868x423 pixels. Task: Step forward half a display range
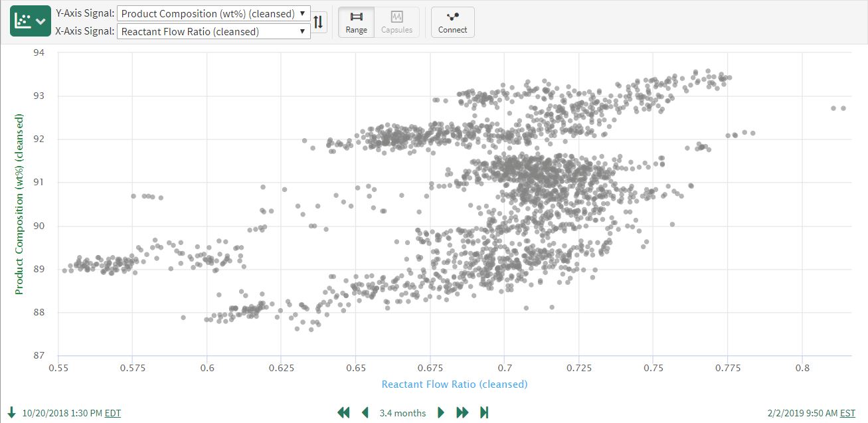pyautogui.click(x=441, y=413)
